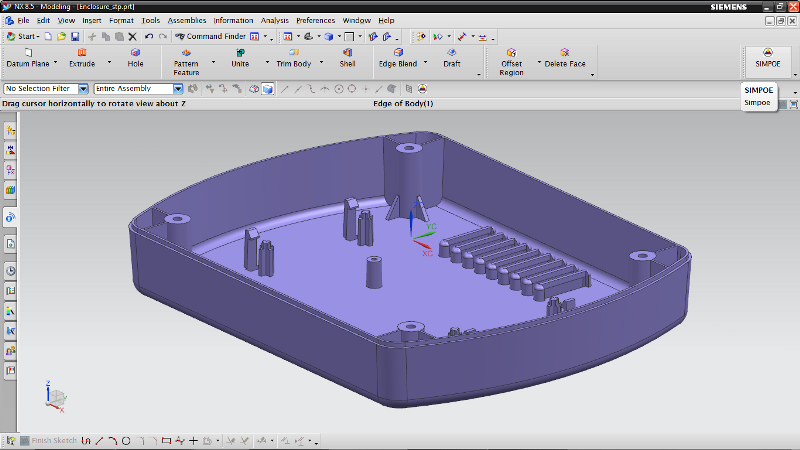Viewport: 800px width, 450px height.
Task: Click the Trim Body tool
Action: click(294, 58)
